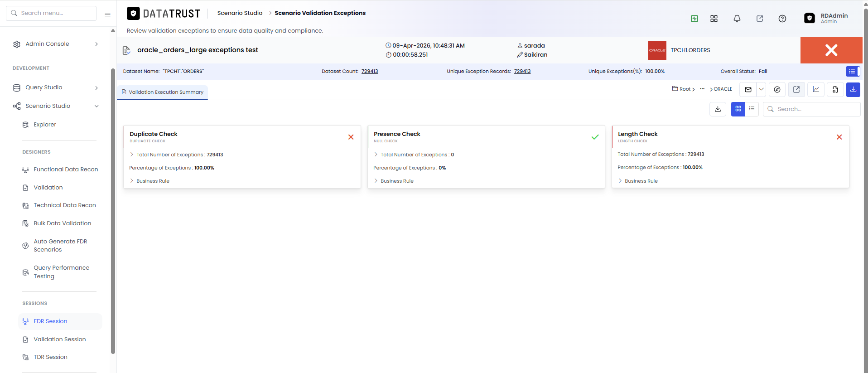This screenshot has width=868, height=373.
Task: Expand Total Number of Exceptions in the Presence Check card
Action: click(414, 155)
